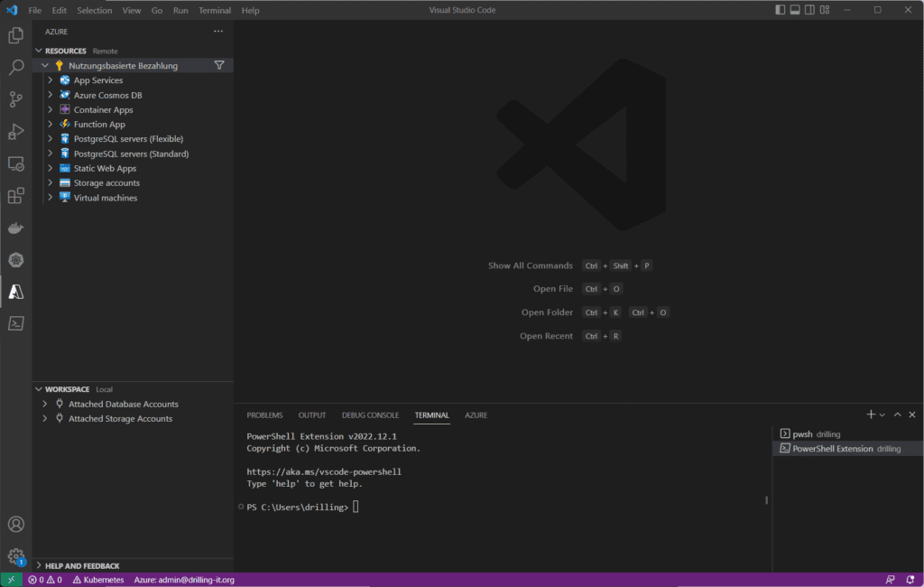Open the File menu
Screen dimensions: 924x587
35,10
